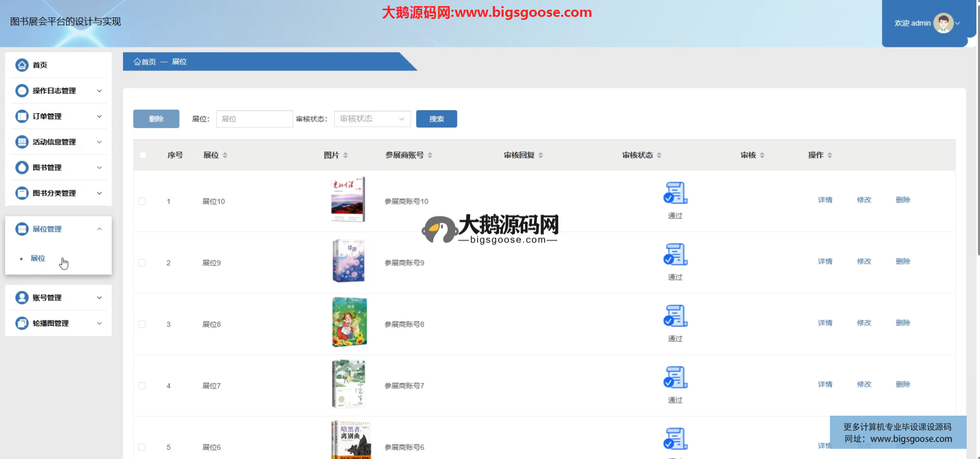
Task: Click the page vertical scrollbar
Action: (977, 153)
